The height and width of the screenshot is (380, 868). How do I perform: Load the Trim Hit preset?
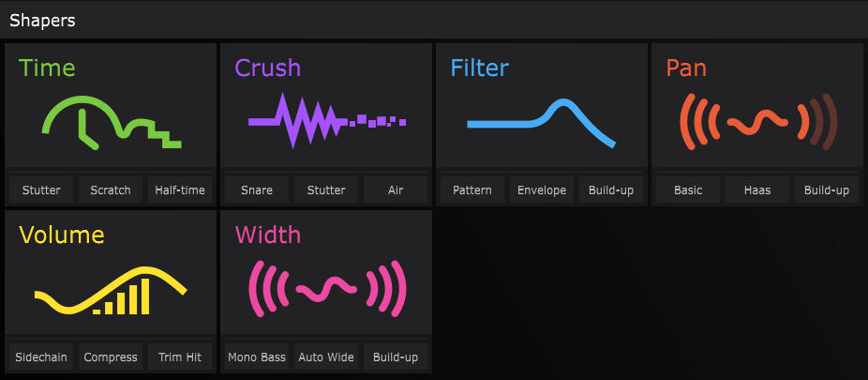(180, 357)
